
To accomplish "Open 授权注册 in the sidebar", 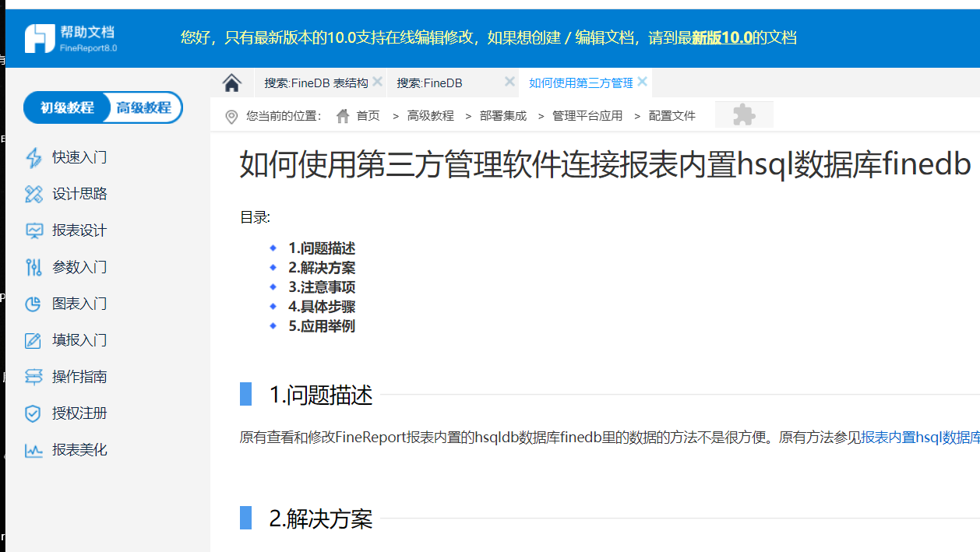I will click(x=79, y=413).
